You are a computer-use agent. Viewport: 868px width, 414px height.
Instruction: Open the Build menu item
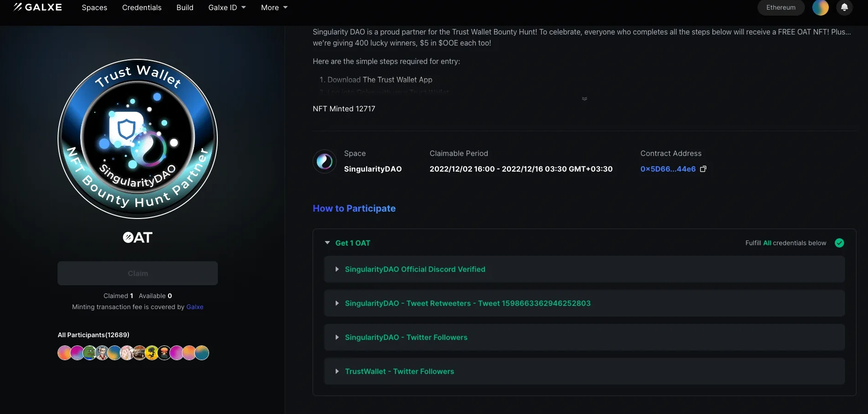coord(185,7)
